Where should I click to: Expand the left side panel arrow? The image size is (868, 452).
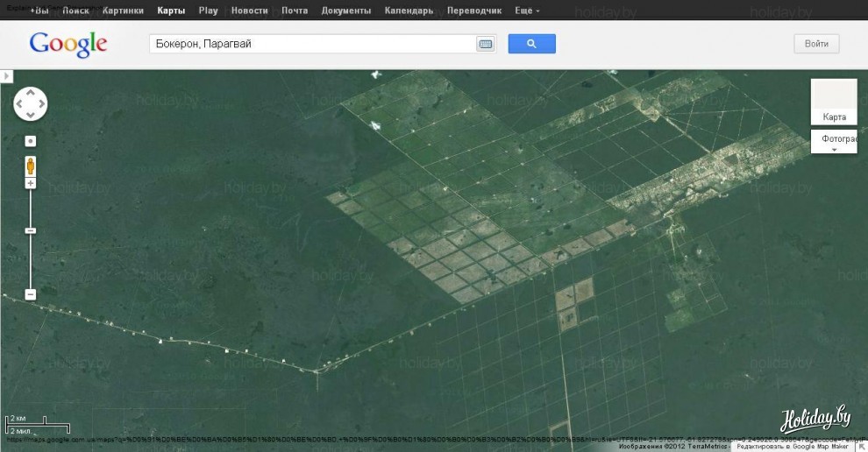[x=7, y=77]
